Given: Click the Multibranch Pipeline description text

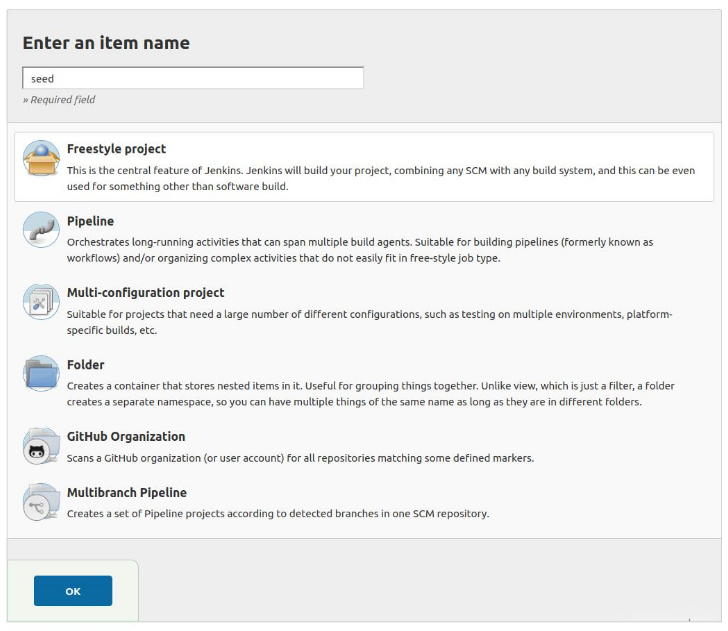Looking at the screenshot, I should [278, 514].
